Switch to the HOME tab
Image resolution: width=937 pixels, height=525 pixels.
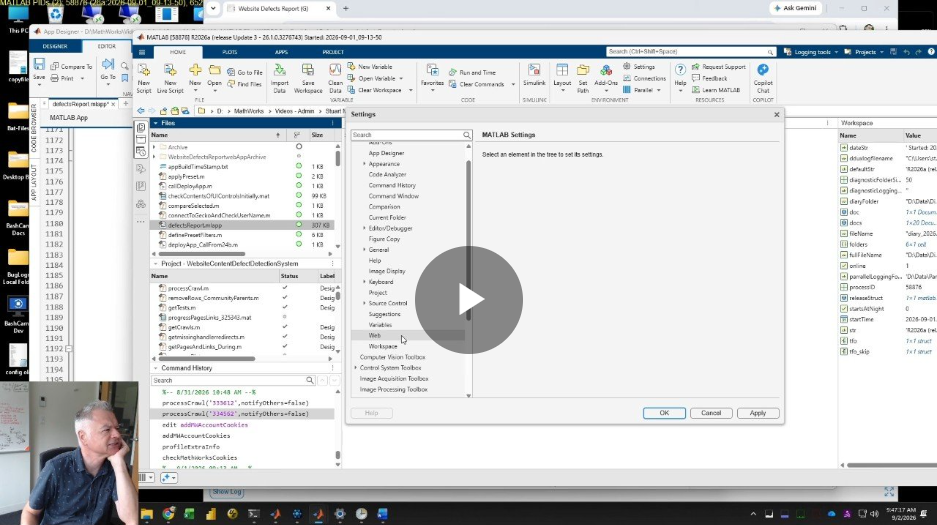177,52
